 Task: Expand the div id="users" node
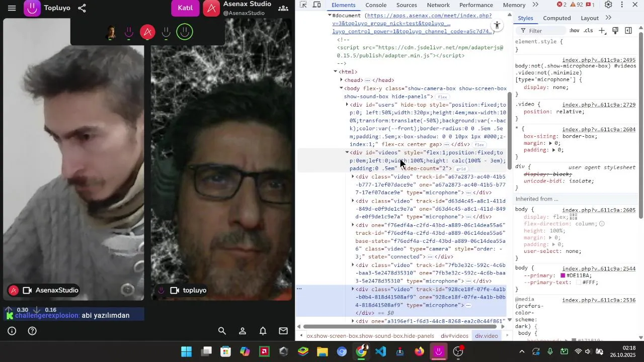(347, 105)
